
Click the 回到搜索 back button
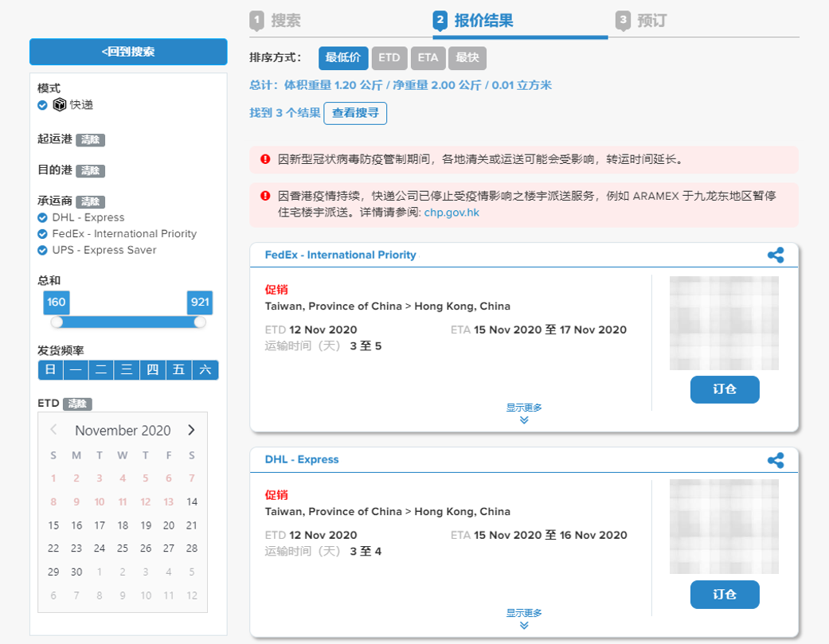click(128, 52)
